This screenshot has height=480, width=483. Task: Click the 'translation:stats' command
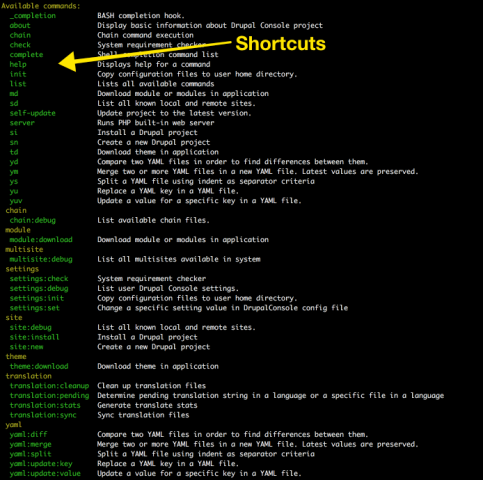tap(45, 405)
